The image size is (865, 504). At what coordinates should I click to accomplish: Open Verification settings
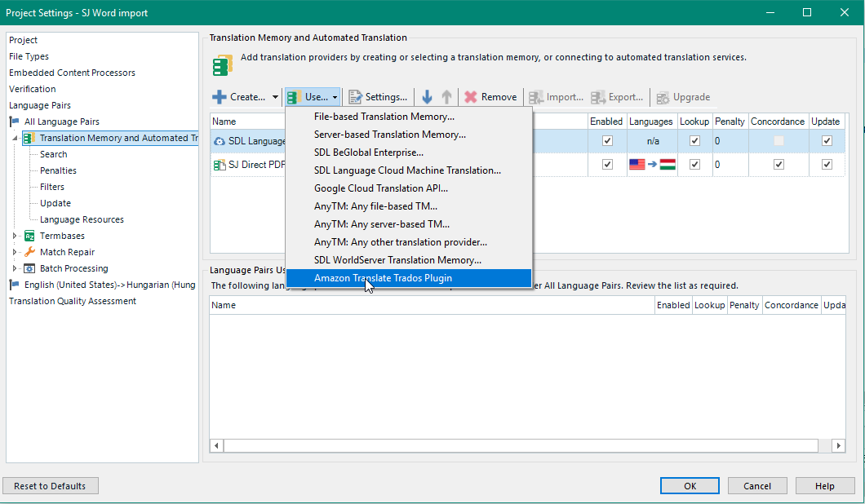tap(32, 89)
